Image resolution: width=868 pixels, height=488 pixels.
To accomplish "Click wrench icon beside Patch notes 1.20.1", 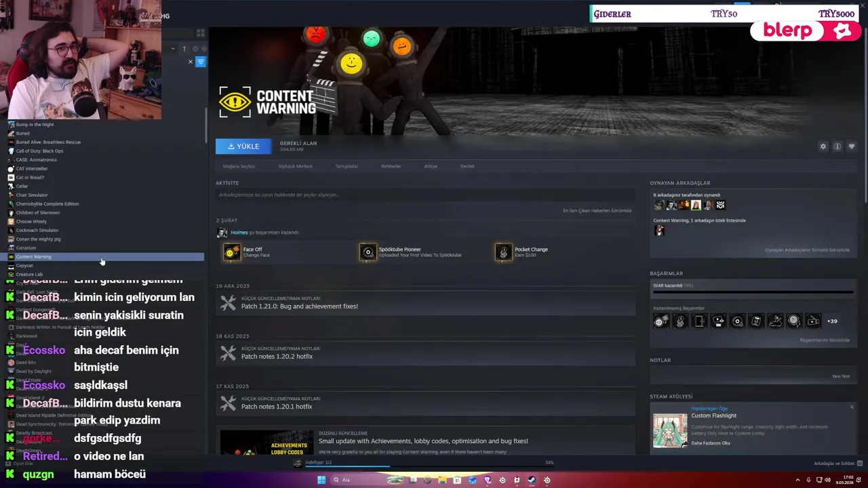I will click(x=228, y=403).
